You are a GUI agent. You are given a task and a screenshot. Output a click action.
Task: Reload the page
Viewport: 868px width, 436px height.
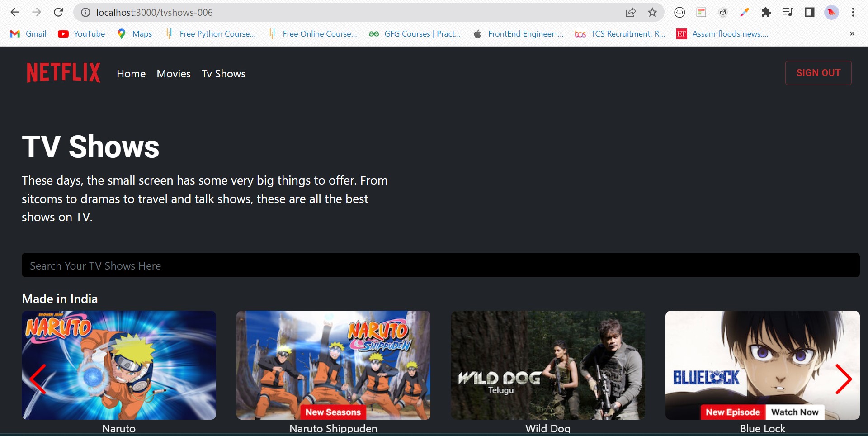[59, 12]
